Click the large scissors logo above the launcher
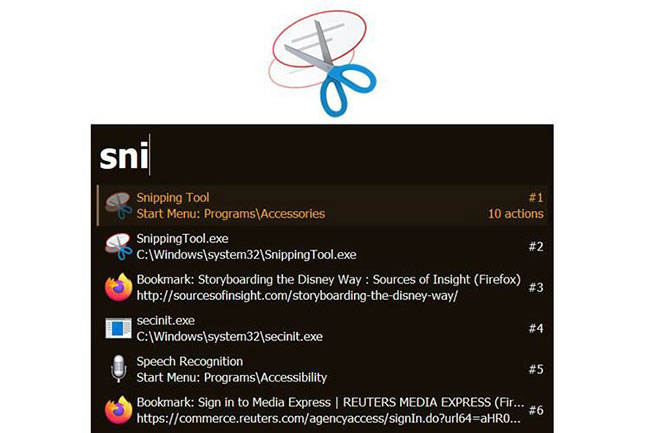 [322, 63]
